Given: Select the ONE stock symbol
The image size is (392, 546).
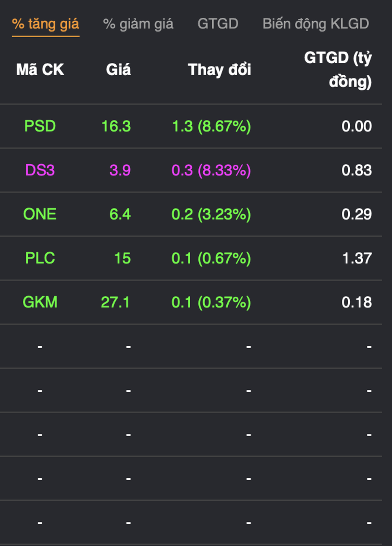Looking at the screenshot, I should click(x=40, y=214).
